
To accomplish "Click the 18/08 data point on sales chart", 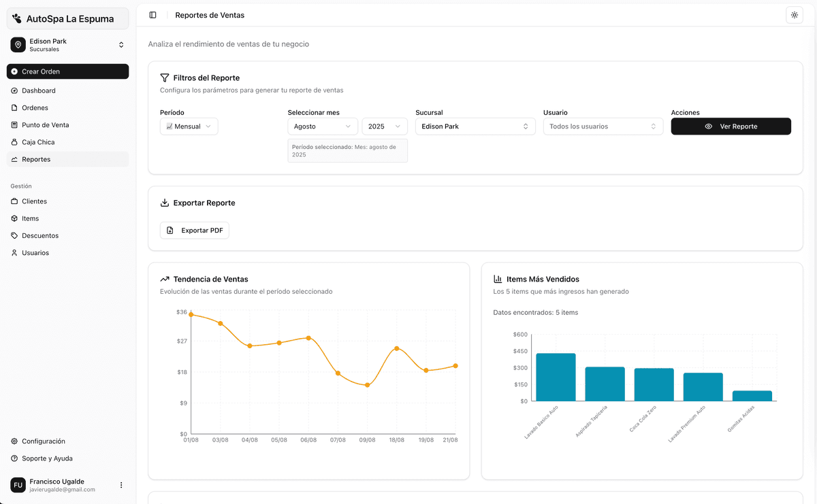I will click(396, 348).
